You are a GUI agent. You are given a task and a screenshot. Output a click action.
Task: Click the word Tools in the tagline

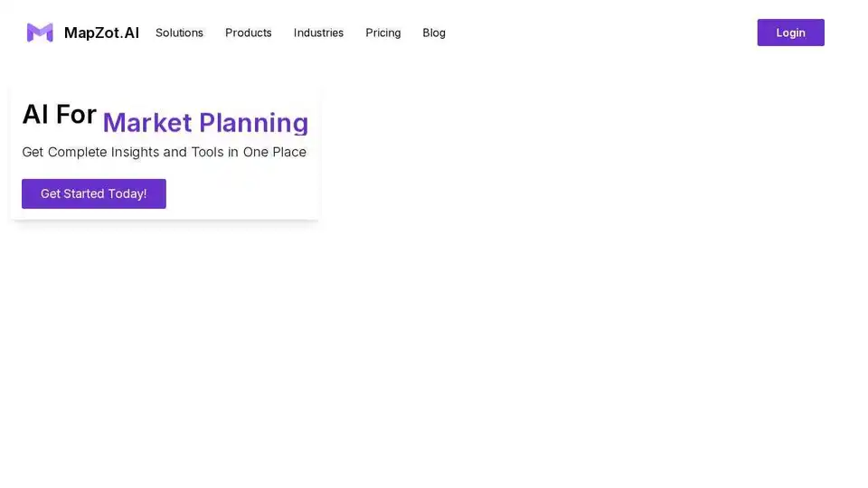[207, 152]
